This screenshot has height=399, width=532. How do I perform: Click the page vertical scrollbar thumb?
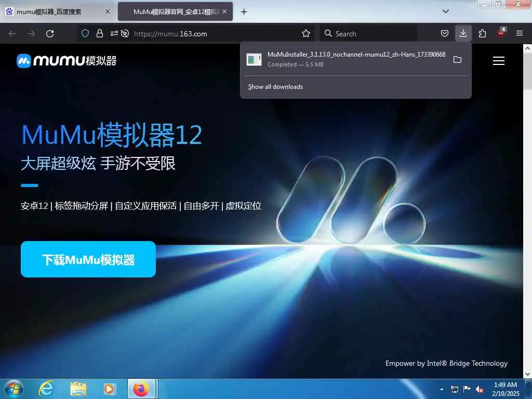(x=527, y=71)
